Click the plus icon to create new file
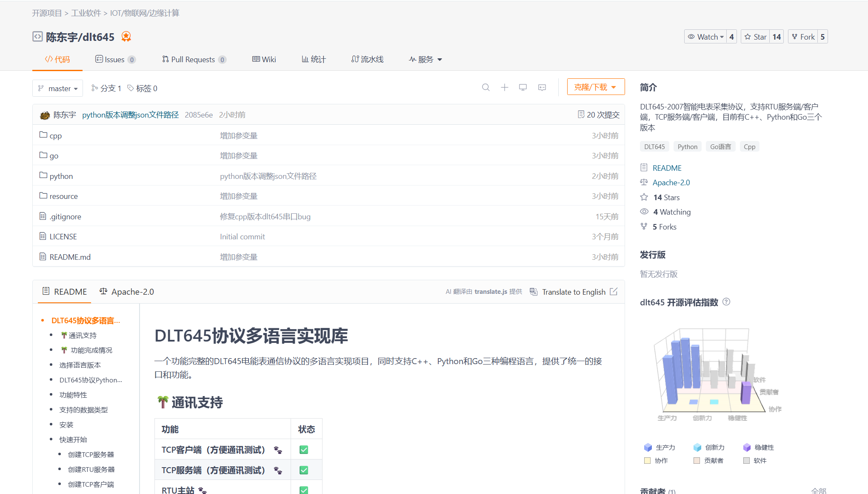 (x=505, y=87)
